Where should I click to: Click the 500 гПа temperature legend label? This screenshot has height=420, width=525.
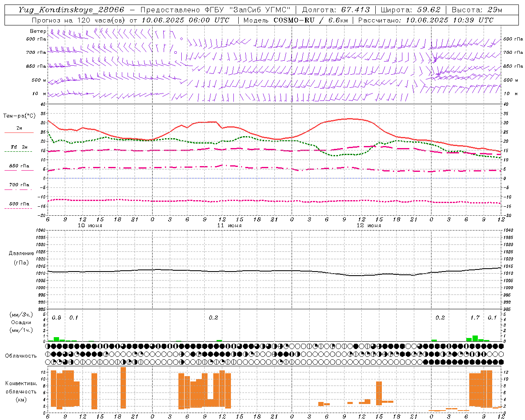19,204
